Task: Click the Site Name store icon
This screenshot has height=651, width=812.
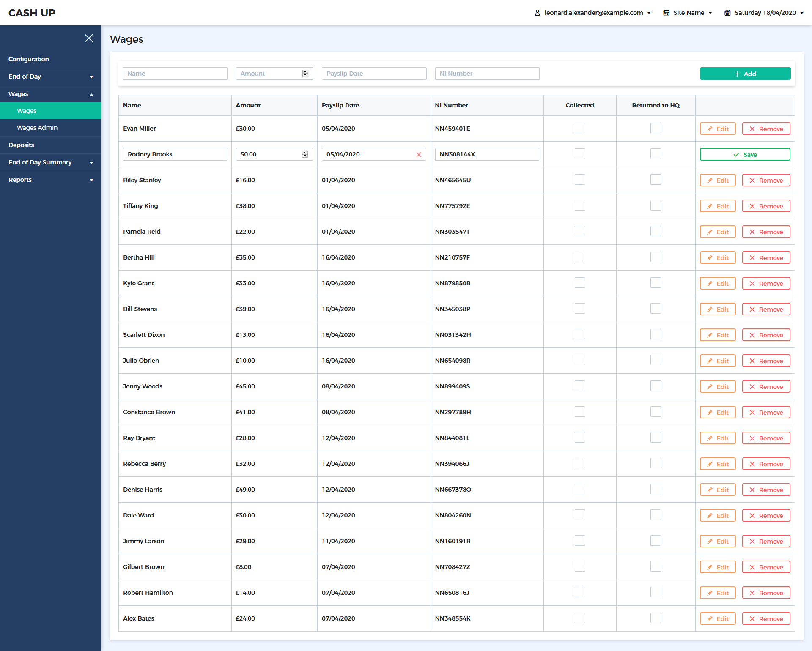Action: coord(666,13)
